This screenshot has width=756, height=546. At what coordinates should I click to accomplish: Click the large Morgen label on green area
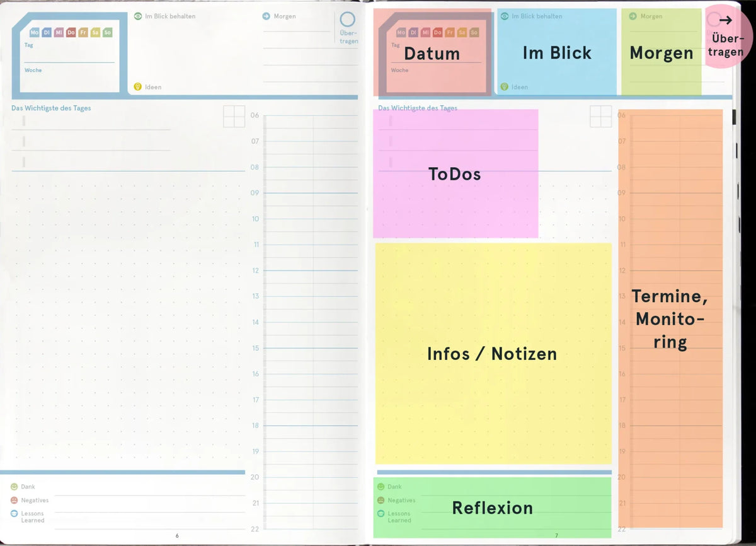tap(661, 54)
